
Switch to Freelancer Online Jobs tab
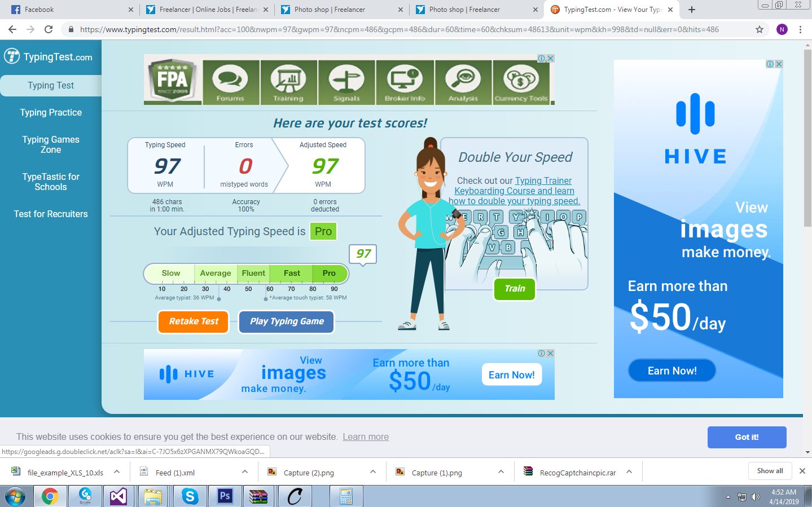point(207,10)
